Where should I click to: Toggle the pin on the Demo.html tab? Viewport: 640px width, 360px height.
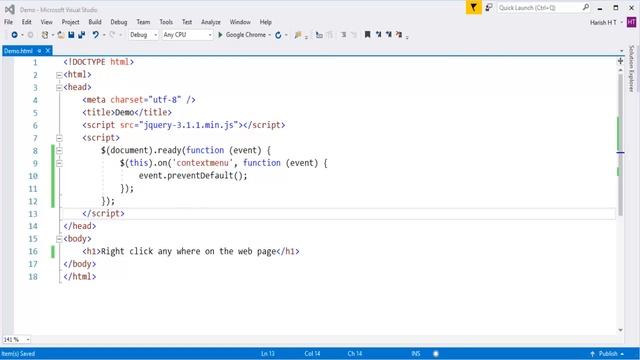coord(39,51)
